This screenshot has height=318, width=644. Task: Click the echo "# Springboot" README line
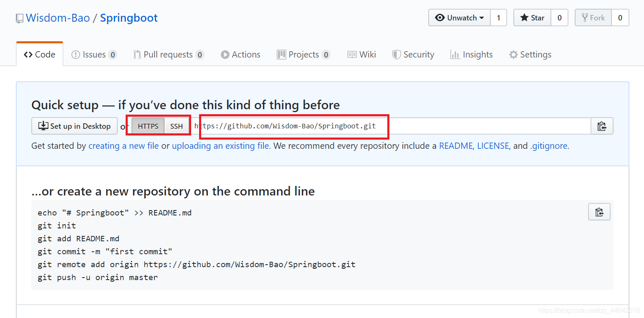(x=115, y=213)
